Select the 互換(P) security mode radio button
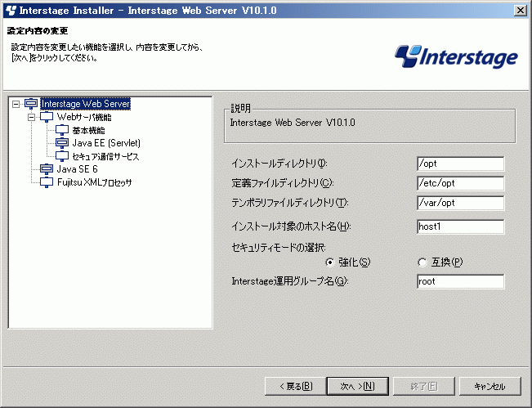Image resolution: width=532 pixels, height=408 pixels. point(422,262)
